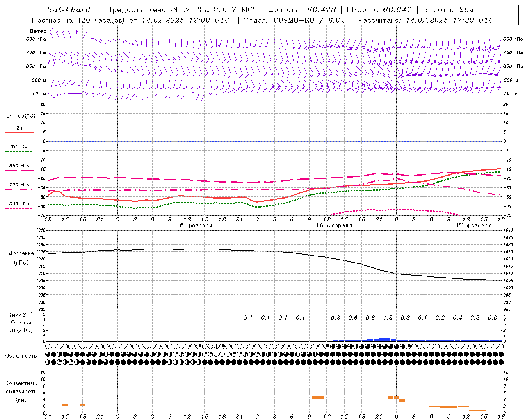The width and height of the screenshot is (525, 420).
Task: Click the 17 февраля date label
Action: coord(473,226)
